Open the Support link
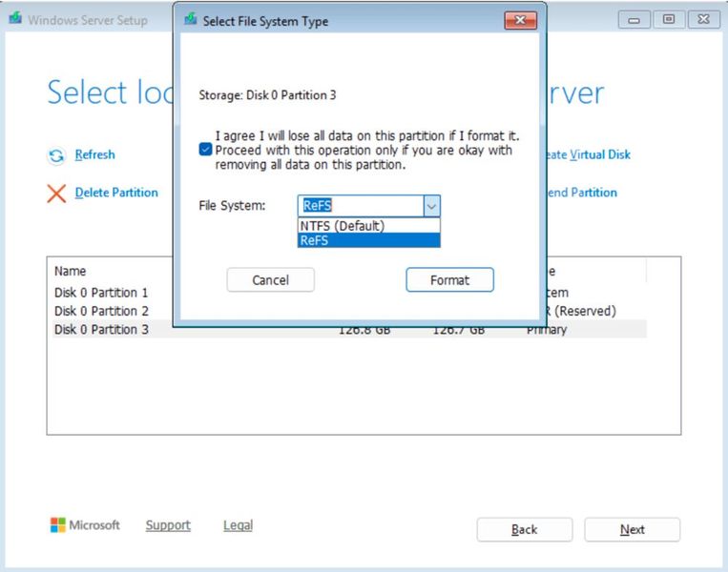The image size is (728, 572). point(168,525)
